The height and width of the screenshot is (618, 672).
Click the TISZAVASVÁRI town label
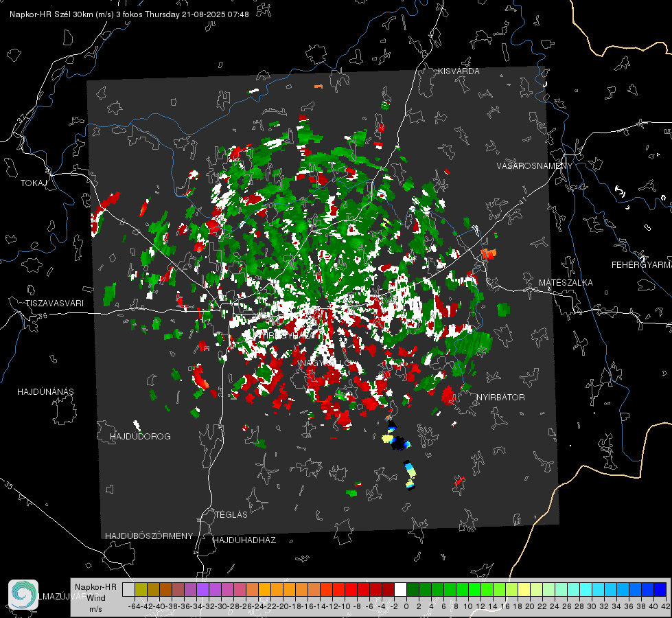tap(54, 304)
